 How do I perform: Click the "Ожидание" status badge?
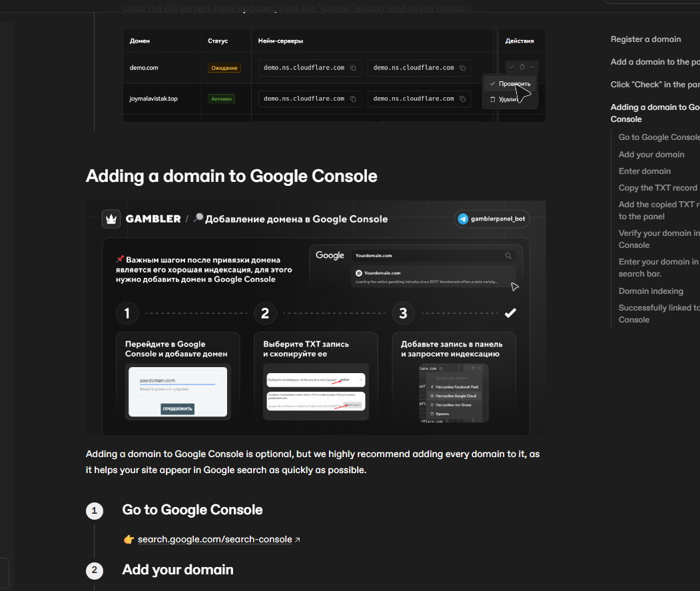point(225,67)
